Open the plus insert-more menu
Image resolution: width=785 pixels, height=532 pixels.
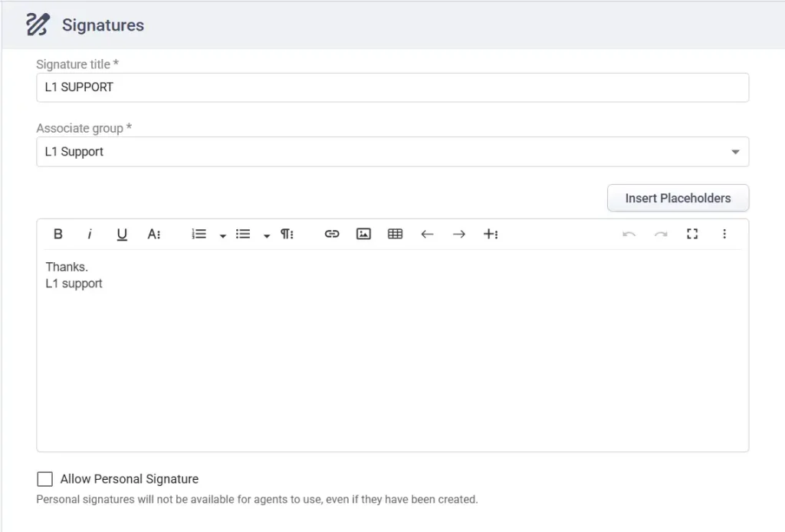coord(491,234)
